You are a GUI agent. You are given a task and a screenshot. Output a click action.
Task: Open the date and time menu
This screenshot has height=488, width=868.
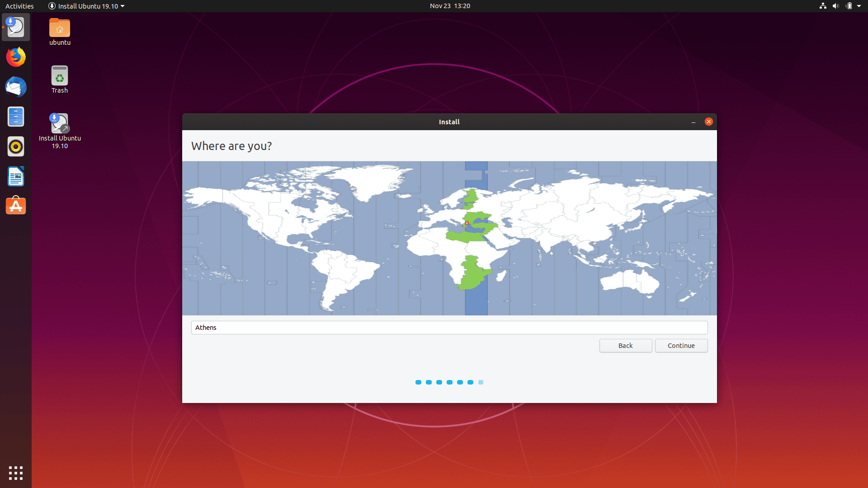click(x=450, y=6)
